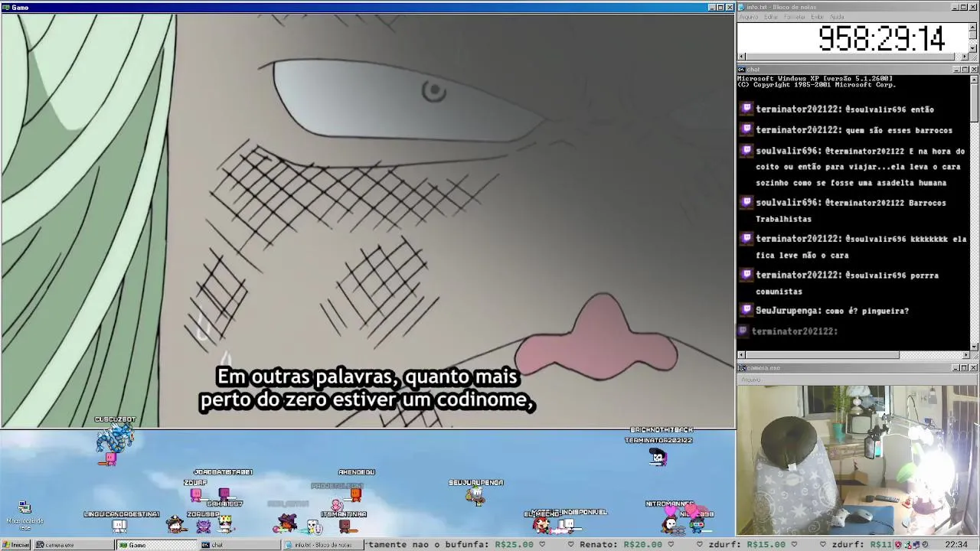Click the notepad icon in info.txt title bar
980x551 pixels.
742,7
